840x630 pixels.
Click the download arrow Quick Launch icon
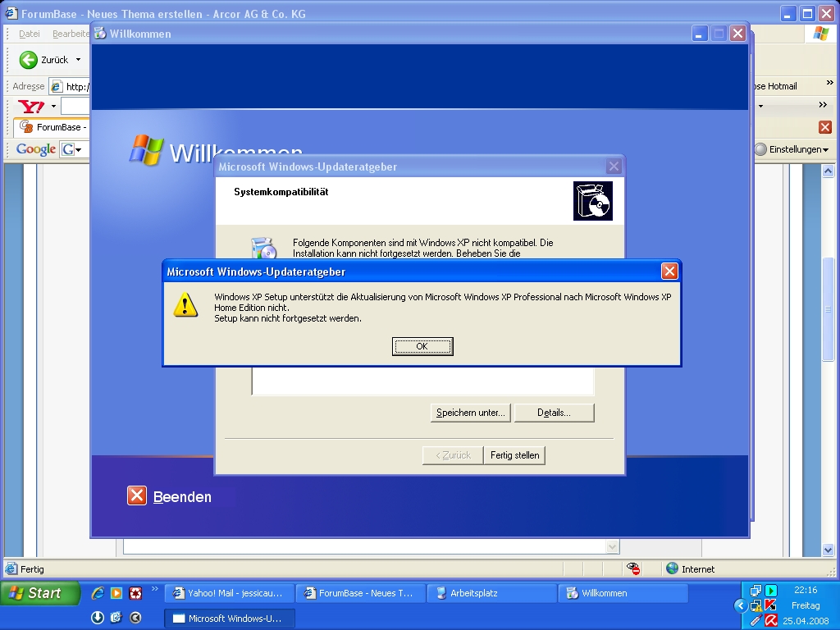tap(98, 618)
